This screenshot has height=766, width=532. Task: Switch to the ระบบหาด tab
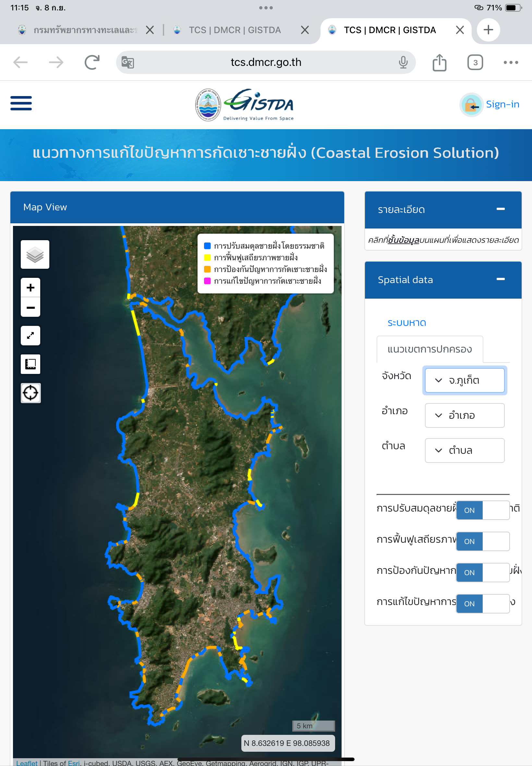pos(406,323)
